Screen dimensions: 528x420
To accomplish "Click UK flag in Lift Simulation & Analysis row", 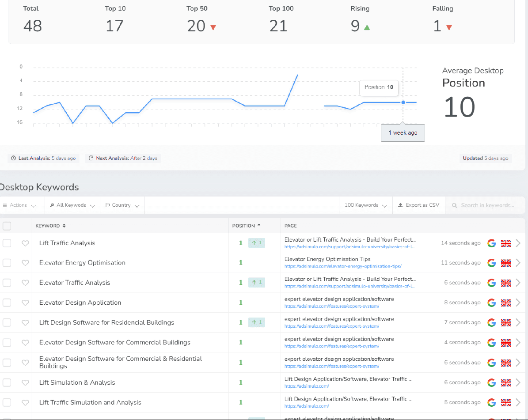I will pyautogui.click(x=505, y=383).
